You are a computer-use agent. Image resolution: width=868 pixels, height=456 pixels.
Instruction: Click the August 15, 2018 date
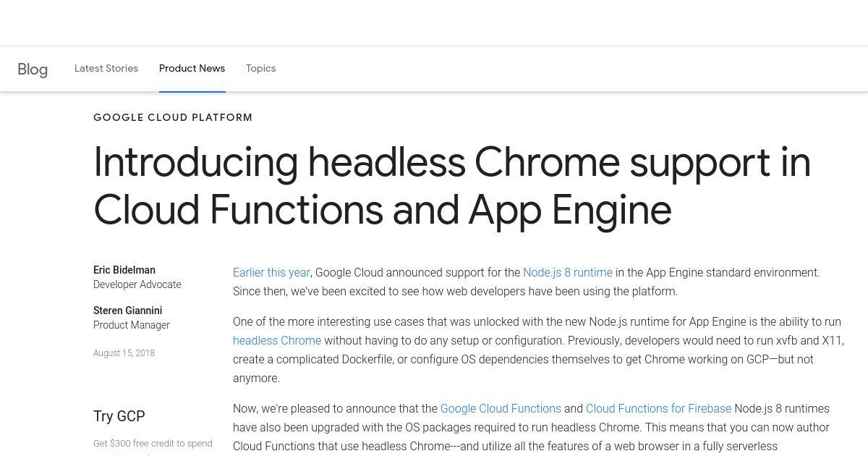pos(124,353)
